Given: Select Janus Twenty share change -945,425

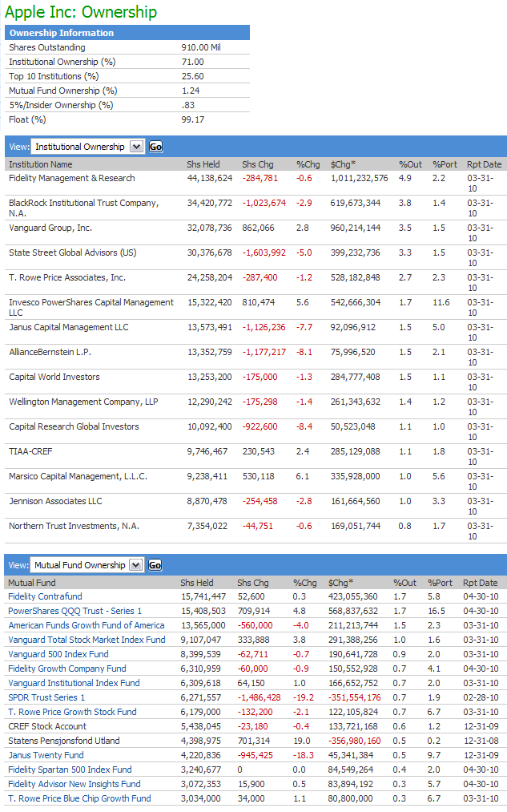Looking at the screenshot, I should coord(255,755).
